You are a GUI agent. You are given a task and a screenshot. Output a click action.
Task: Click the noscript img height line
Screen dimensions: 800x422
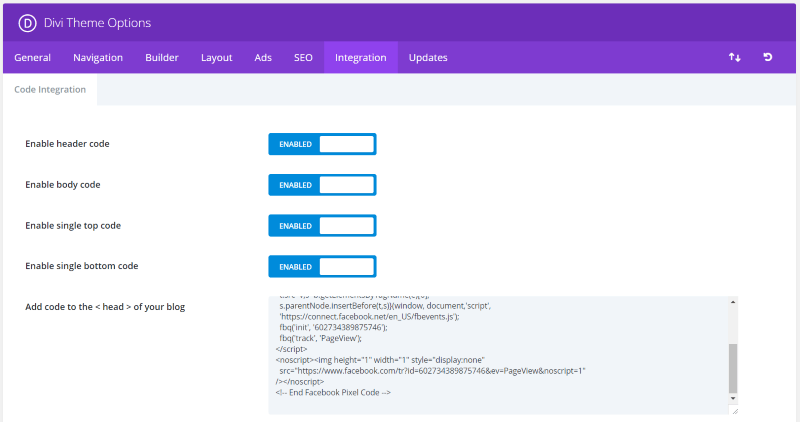pyautogui.click(x=380, y=360)
